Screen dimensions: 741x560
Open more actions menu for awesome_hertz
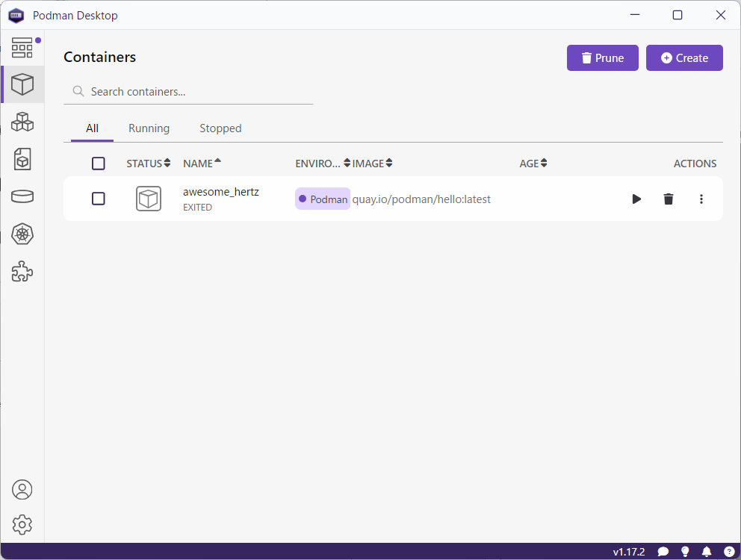point(701,199)
